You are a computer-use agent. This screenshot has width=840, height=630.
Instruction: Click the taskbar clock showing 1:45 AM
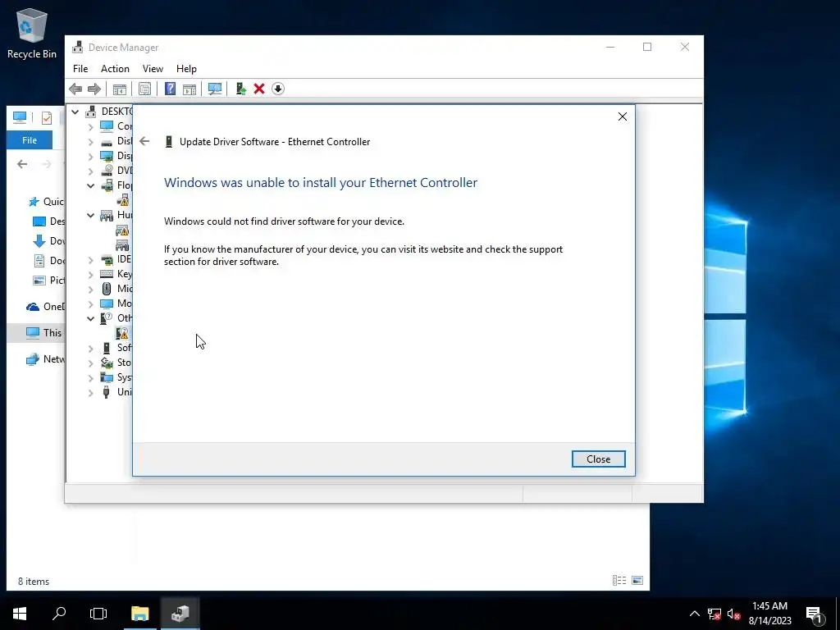click(769, 614)
